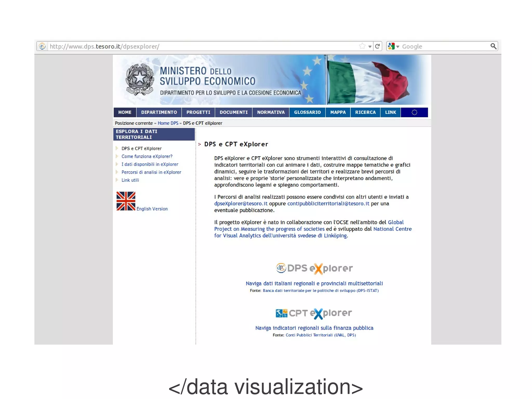The width and height of the screenshot is (532, 399).
Task: Open the DPS eXplorer logo
Action: 314,268
